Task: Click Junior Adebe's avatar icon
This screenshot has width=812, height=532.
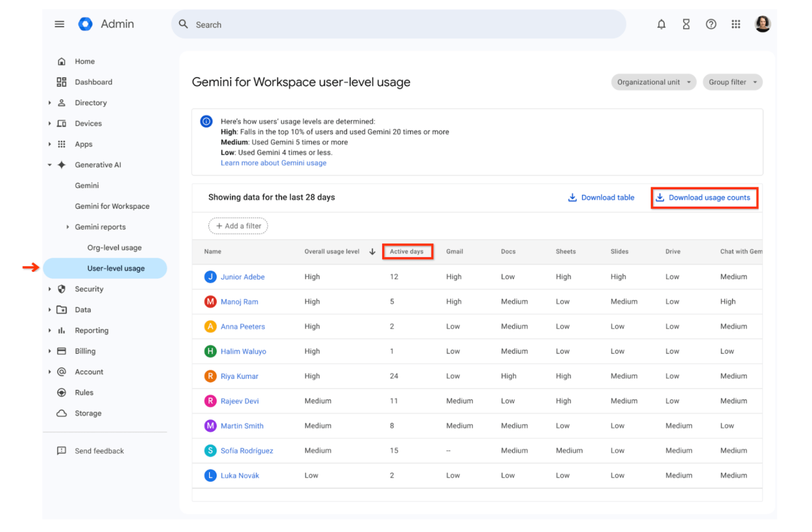Action: pyautogui.click(x=210, y=277)
